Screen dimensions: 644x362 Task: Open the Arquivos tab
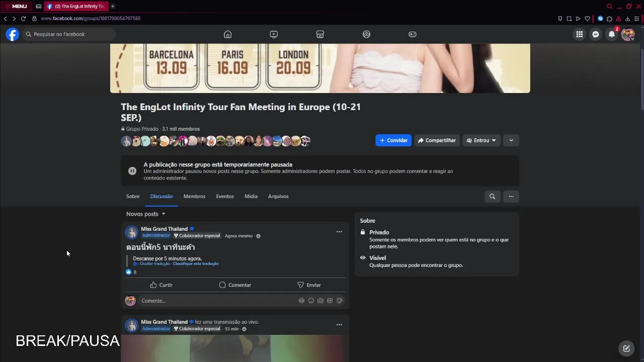click(x=278, y=197)
